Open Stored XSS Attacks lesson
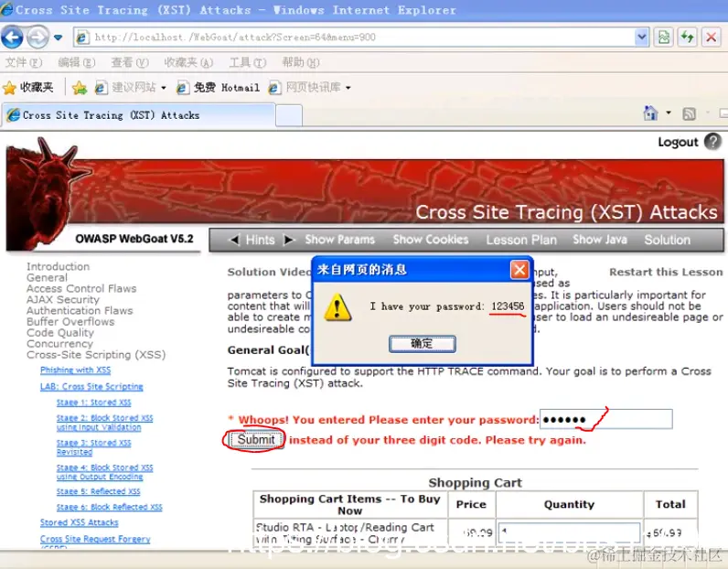 (79, 522)
